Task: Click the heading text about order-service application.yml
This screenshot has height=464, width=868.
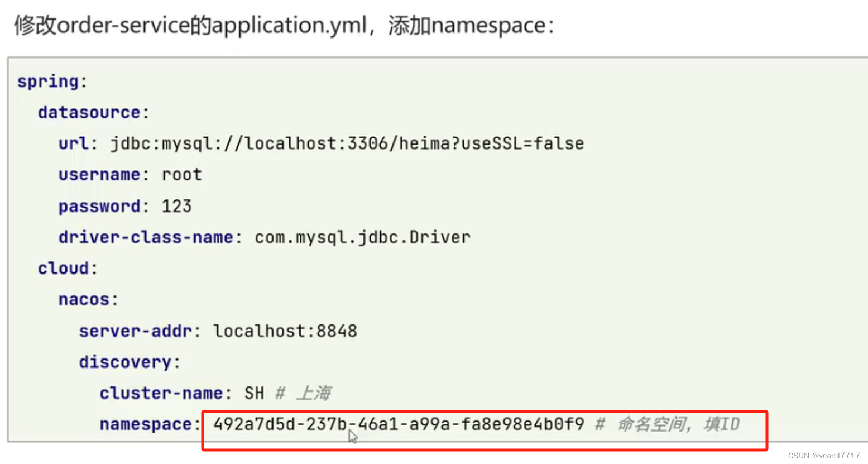Action: tap(284, 26)
